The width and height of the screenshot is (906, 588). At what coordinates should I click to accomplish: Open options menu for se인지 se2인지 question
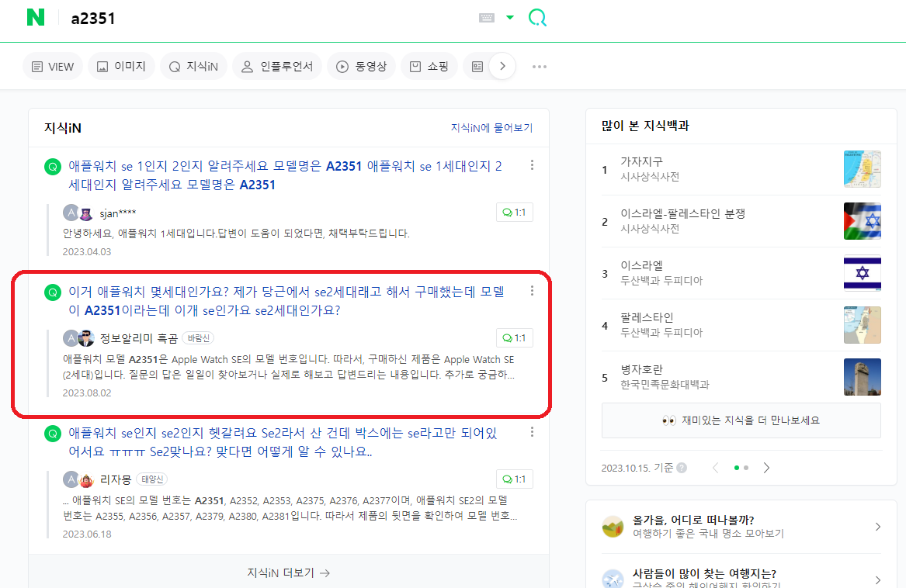pyautogui.click(x=532, y=432)
